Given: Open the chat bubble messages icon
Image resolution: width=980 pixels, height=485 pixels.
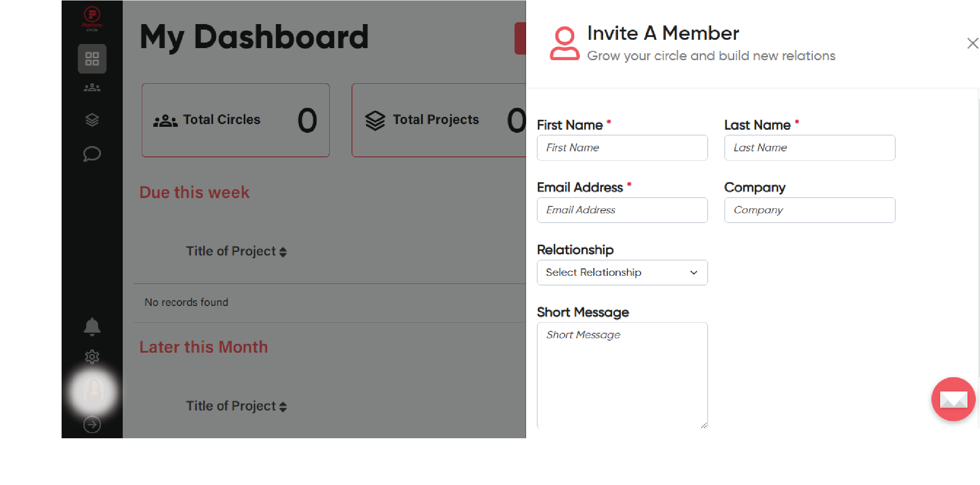Looking at the screenshot, I should (x=92, y=154).
